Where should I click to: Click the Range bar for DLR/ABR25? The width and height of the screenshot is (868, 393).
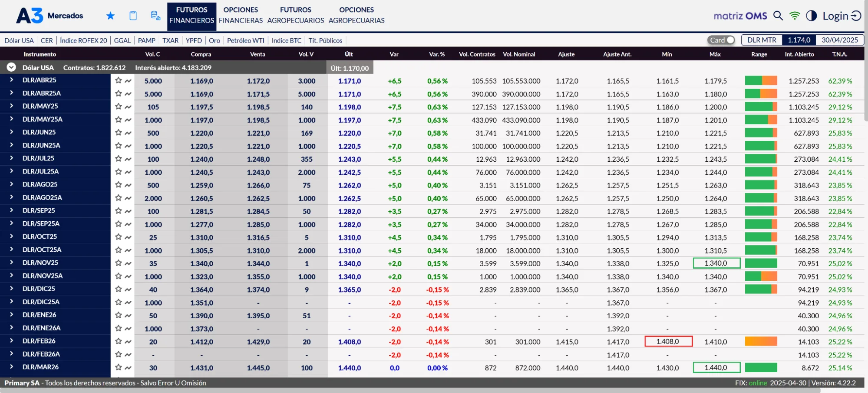[761, 81]
